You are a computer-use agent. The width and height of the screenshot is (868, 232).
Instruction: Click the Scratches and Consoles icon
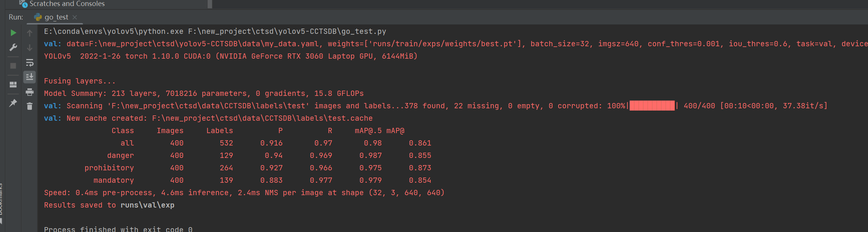click(23, 4)
